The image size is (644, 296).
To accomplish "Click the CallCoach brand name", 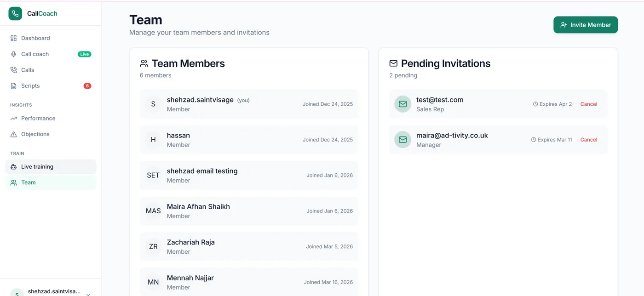I will pyautogui.click(x=42, y=14).
